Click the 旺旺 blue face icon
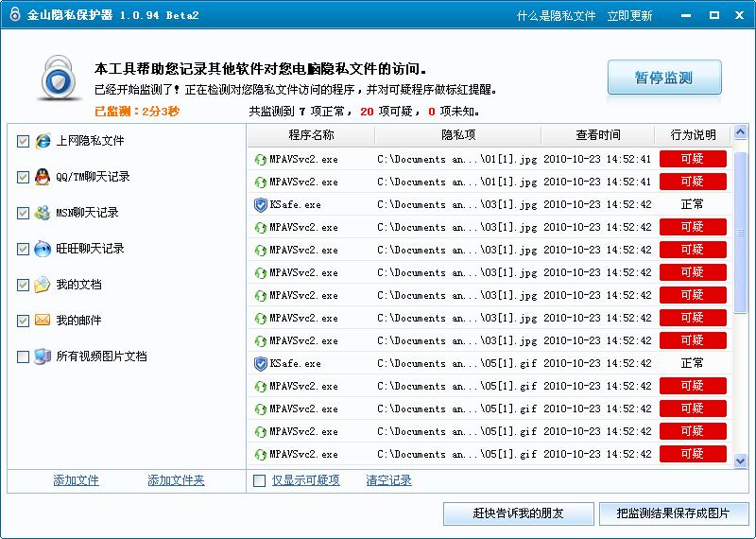 [x=43, y=249]
